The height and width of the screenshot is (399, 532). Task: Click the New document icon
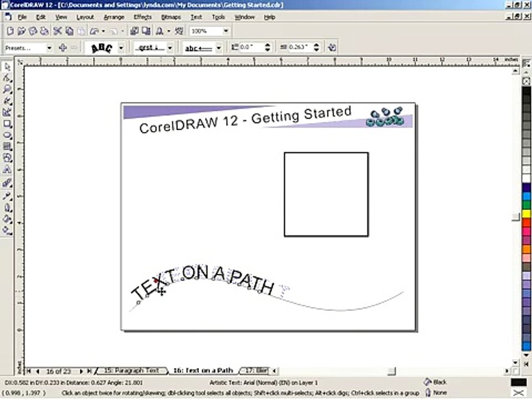(x=10, y=31)
